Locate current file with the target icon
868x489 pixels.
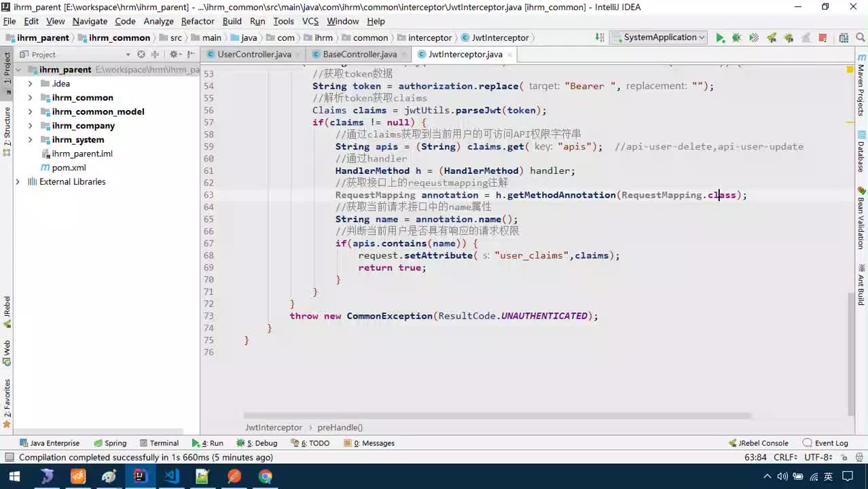click(141, 54)
